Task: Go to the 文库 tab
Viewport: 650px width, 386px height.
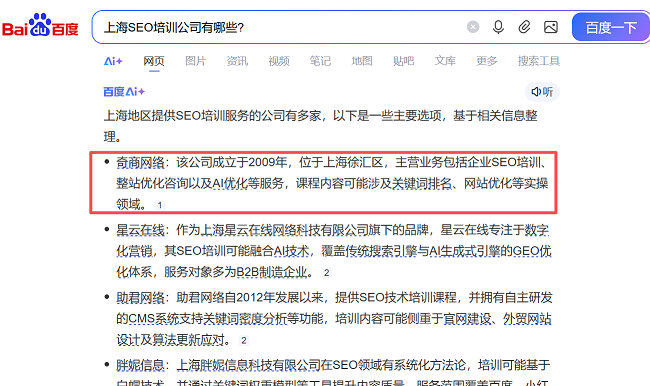Action: 445,61
